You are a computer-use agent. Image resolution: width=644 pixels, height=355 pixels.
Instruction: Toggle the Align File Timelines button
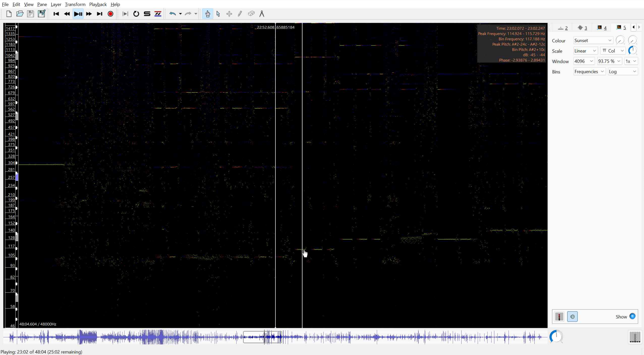(158, 13)
